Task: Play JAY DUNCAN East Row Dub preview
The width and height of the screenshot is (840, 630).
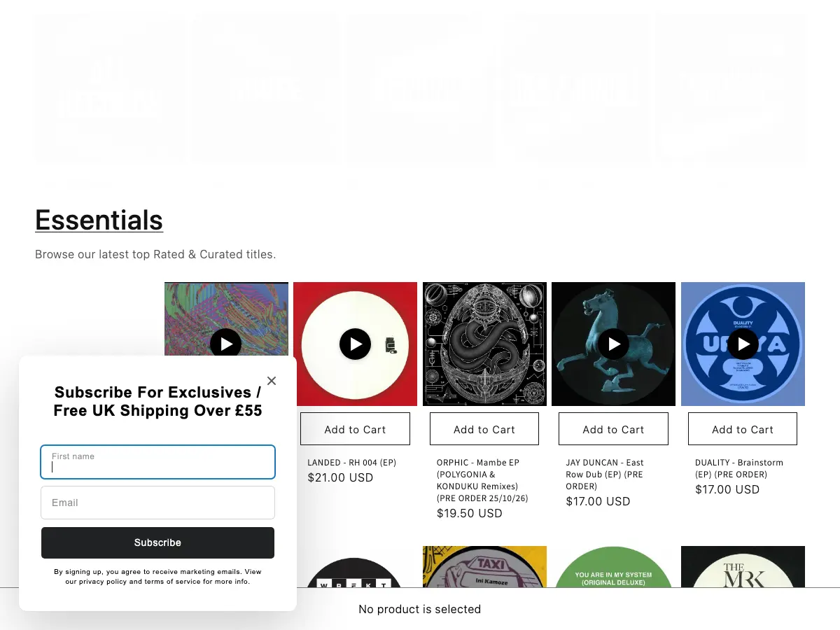Action: (x=614, y=344)
